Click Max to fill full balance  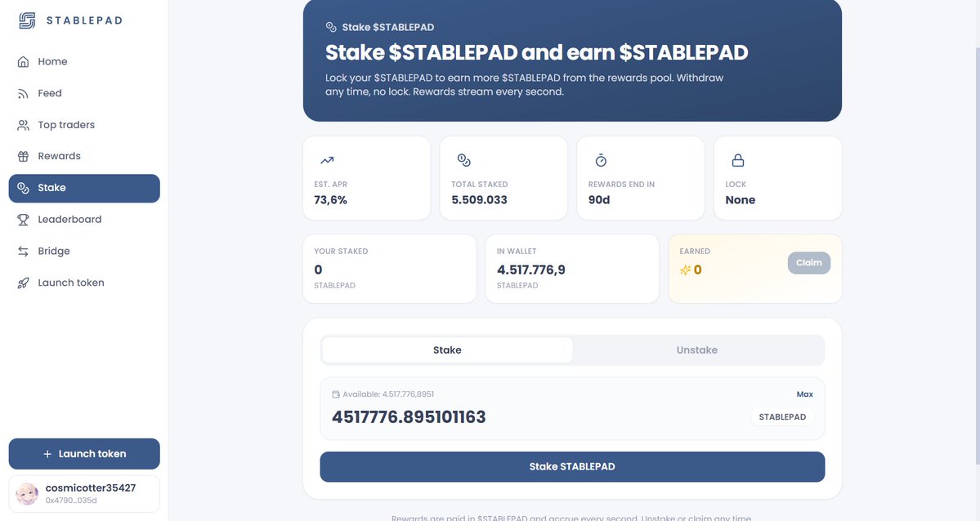click(804, 394)
